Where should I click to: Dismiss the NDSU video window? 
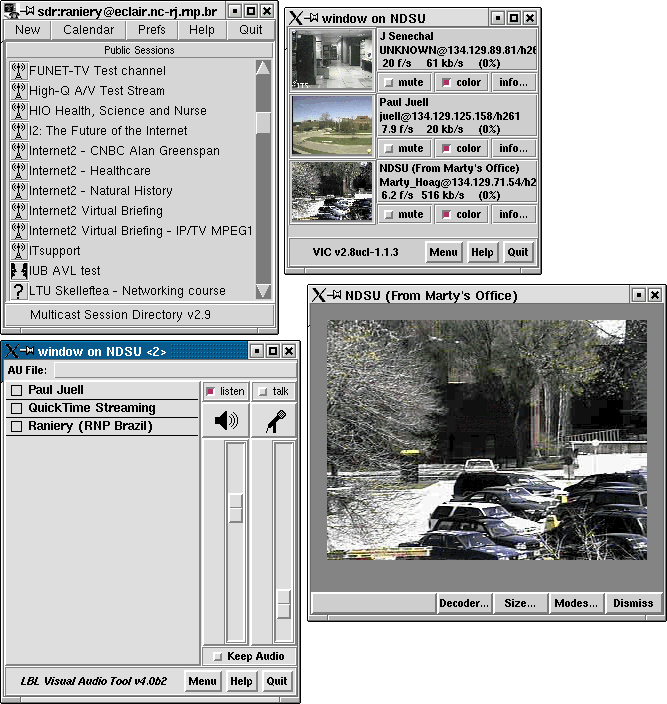(x=633, y=603)
